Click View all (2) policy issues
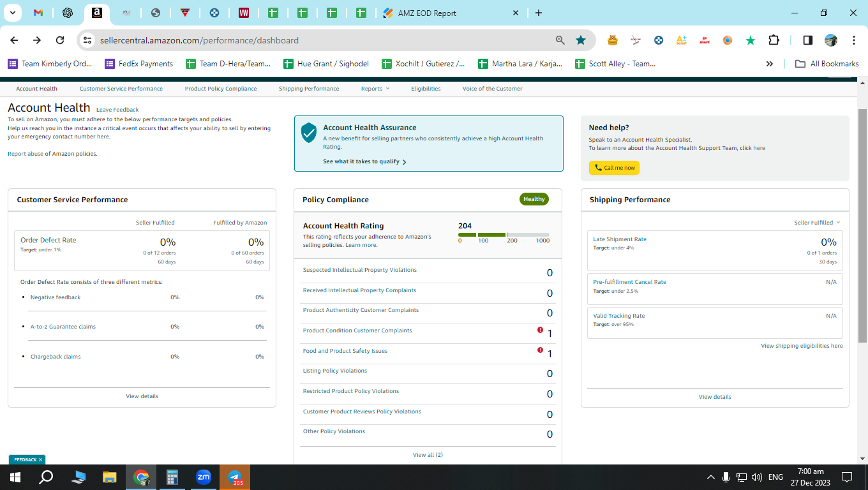Screen dimensions: 868x490 pos(428,455)
